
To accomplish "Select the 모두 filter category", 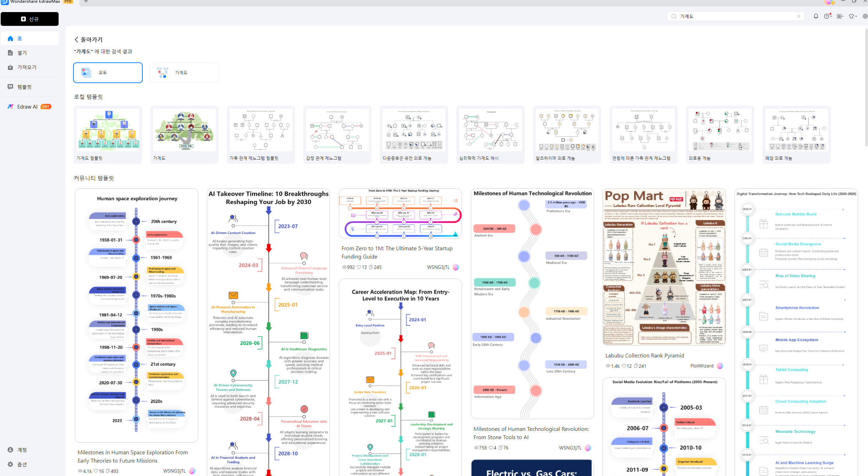I will point(108,73).
